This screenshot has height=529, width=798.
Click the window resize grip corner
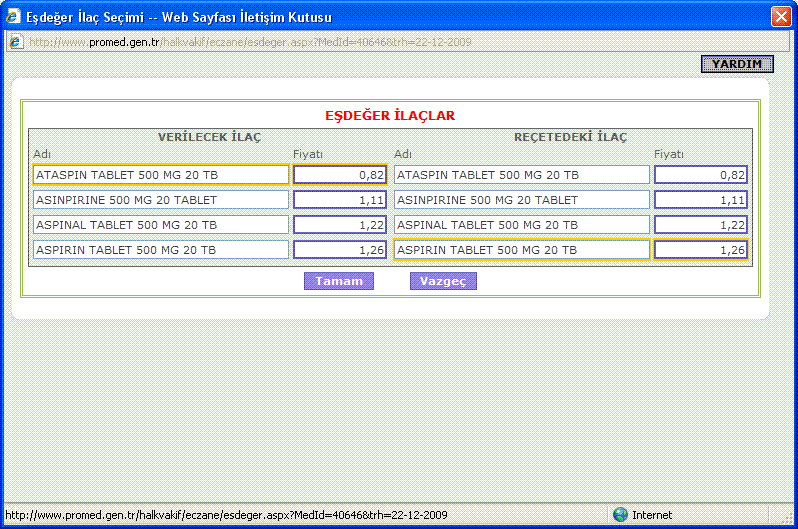point(788,517)
